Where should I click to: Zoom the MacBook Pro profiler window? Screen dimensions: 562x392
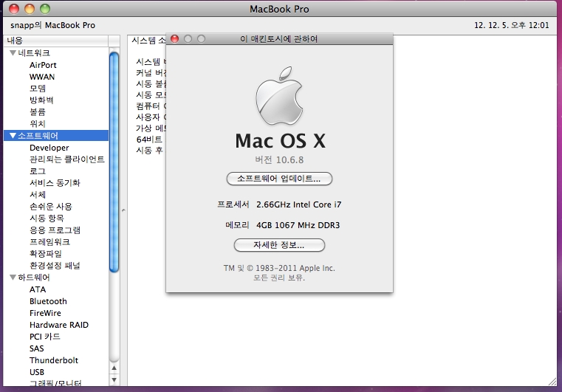(45, 9)
